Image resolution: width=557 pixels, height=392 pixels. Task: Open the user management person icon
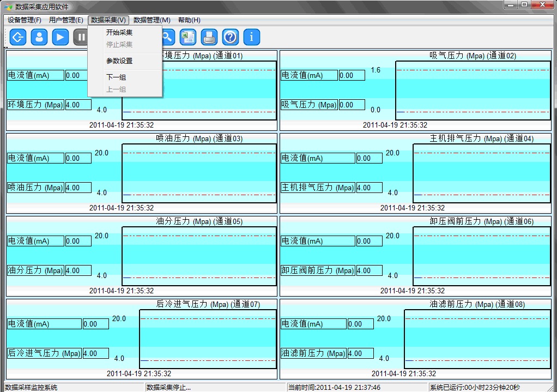(x=39, y=37)
